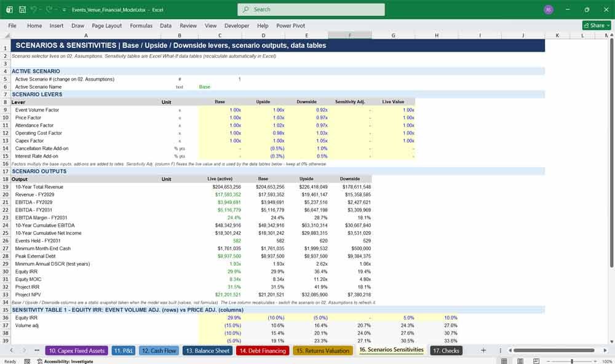Select Downside Project NPV $7,380,218 cell
615x364 pixels.
(x=350, y=295)
